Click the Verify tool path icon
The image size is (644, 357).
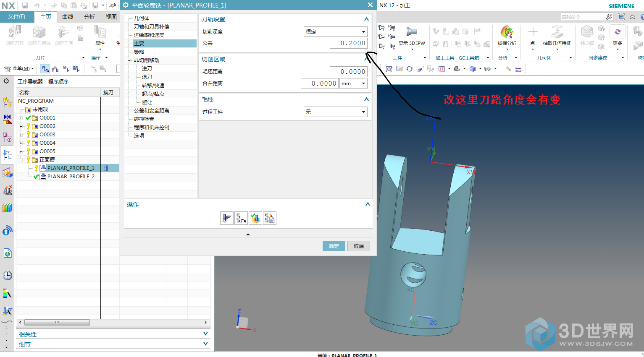click(x=255, y=218)
